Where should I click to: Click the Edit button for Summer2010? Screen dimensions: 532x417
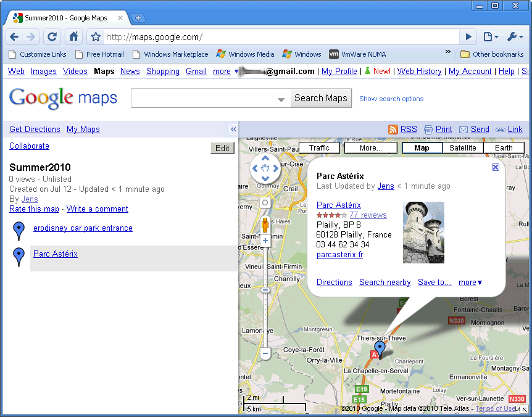click(222, 148)
